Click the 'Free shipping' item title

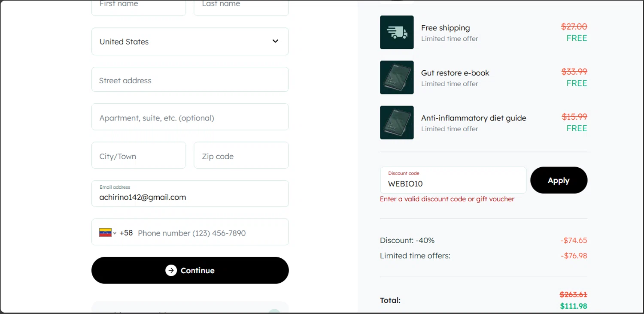tap(445, 28)
